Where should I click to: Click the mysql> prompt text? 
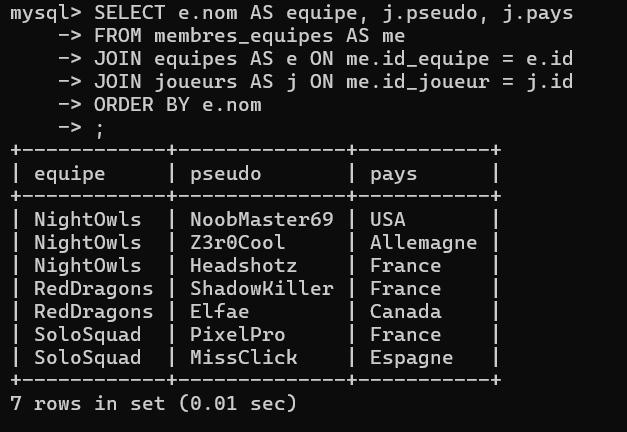[x=46, y=14]
